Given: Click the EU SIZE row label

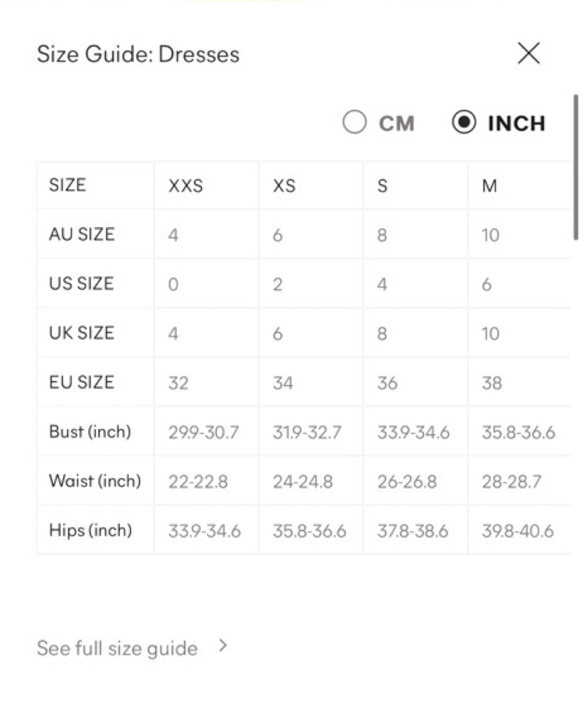Looking at the screenshot, I should tap(81, 382).
